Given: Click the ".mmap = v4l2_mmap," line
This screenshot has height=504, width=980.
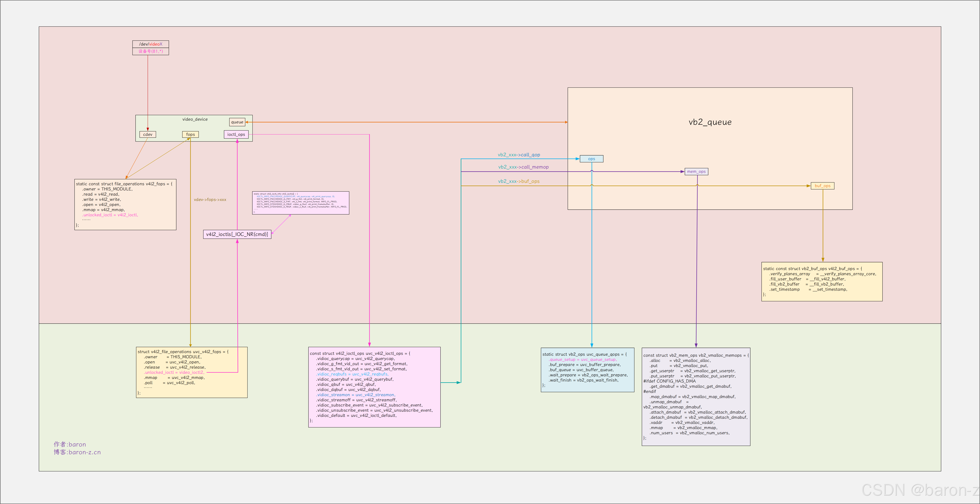Looking at the screenshot, I should tap(104, 210).
